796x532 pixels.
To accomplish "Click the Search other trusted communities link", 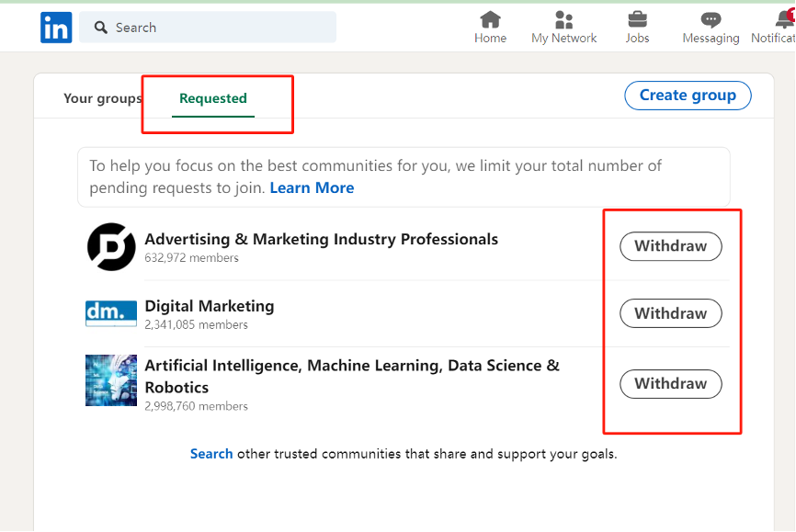I will coord(211,454).
